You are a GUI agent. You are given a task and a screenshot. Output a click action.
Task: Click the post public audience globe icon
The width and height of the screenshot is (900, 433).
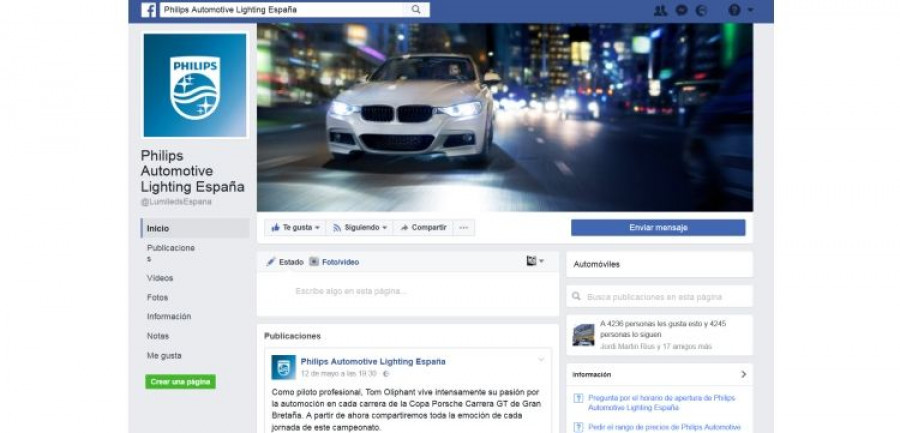pyautogui.click(x=386, y=374)
